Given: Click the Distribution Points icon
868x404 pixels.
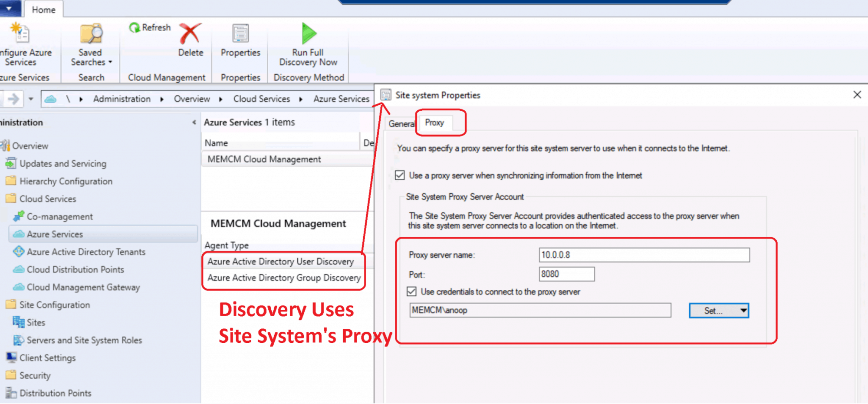Looking at the screenshot, I should point(10,393).
